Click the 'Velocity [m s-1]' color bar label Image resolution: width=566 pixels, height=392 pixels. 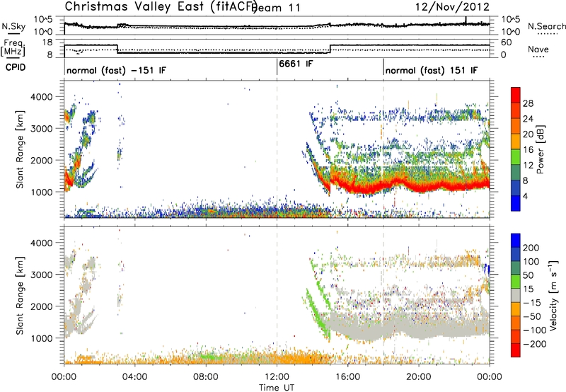553,295
